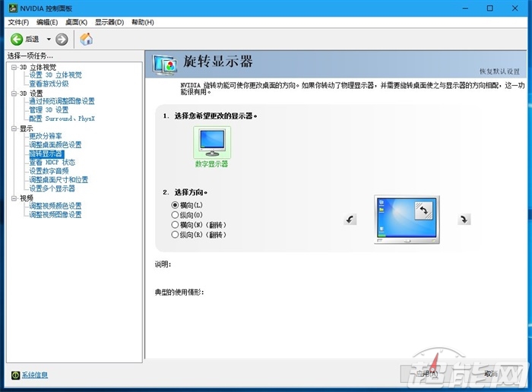Image resolution: width=532 pixels, height=392 pixels.
Task: Click the NVIDIA title bar logo icon
Action: [x=13, y=8]
